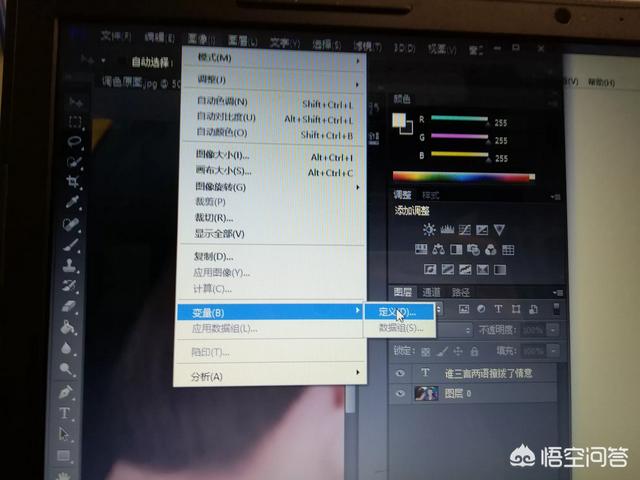640x480 pixels.
Task: Add a Posterize adjustment layer
Action: tap(448, 269)
